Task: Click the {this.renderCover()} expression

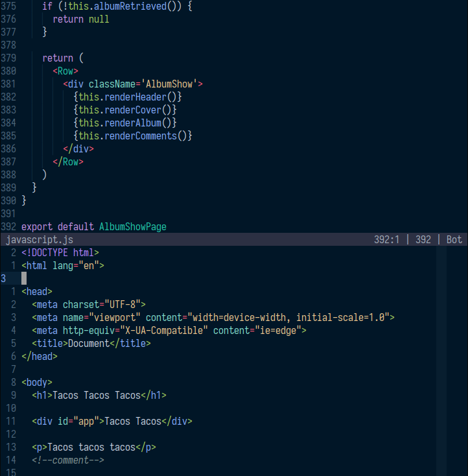Action: (125, 110)
